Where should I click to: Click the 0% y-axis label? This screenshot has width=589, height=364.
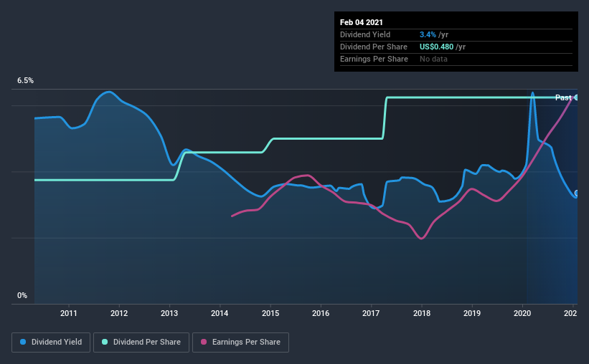pos(22,295)
